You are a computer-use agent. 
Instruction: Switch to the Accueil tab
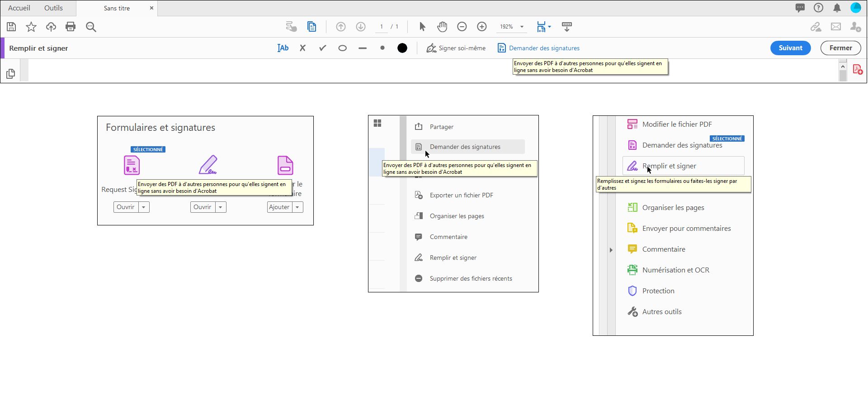coord(19,8)
